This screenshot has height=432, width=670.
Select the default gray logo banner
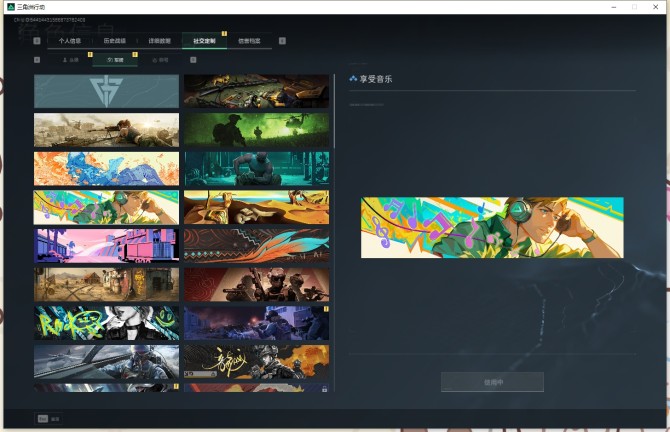(x=106, y=91)
